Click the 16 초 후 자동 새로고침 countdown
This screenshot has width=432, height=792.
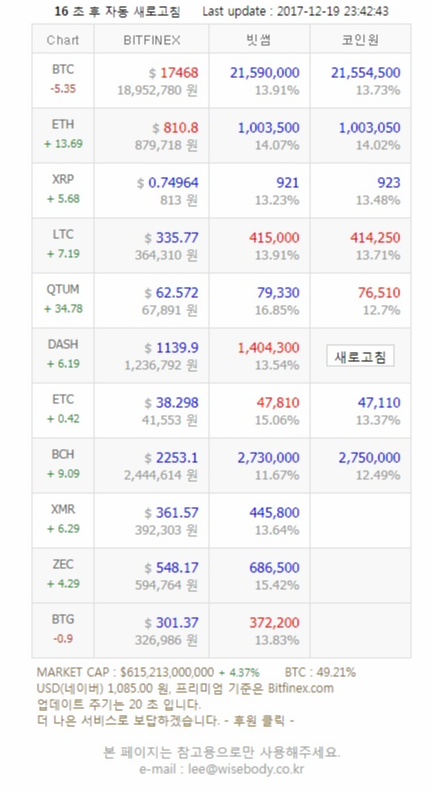point(117,11)
